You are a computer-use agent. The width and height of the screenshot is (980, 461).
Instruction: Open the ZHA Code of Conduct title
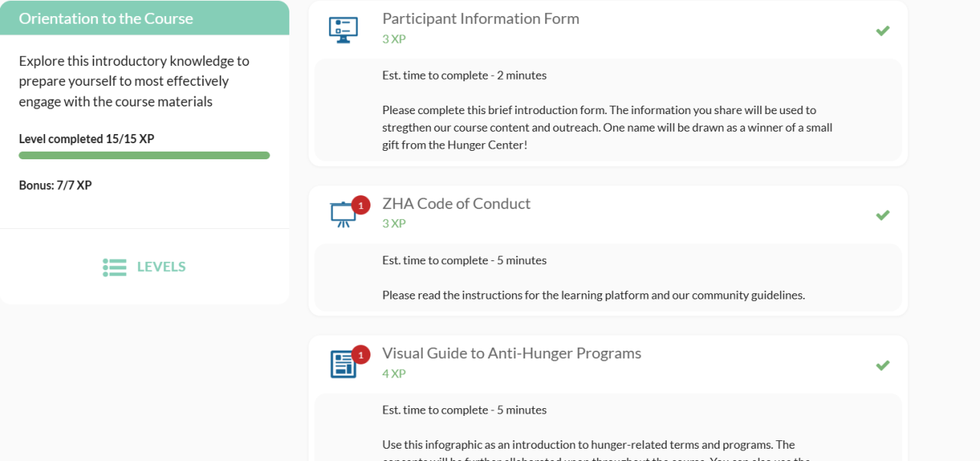click(x=456, y=204)
